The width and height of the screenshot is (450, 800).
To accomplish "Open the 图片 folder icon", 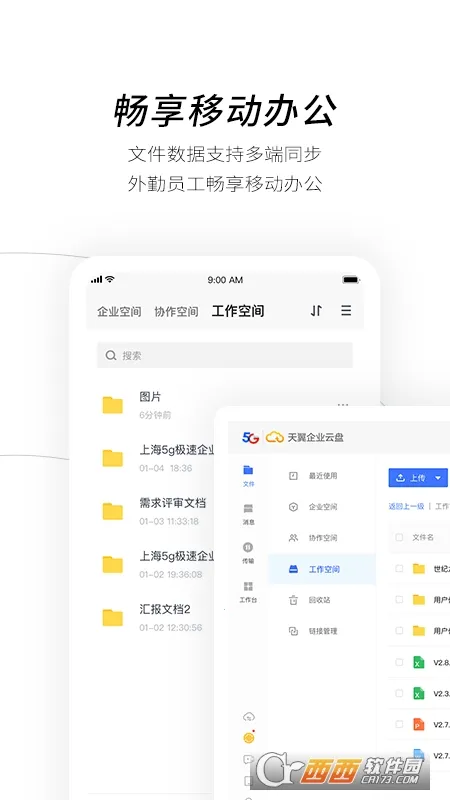I will (112, 405).
